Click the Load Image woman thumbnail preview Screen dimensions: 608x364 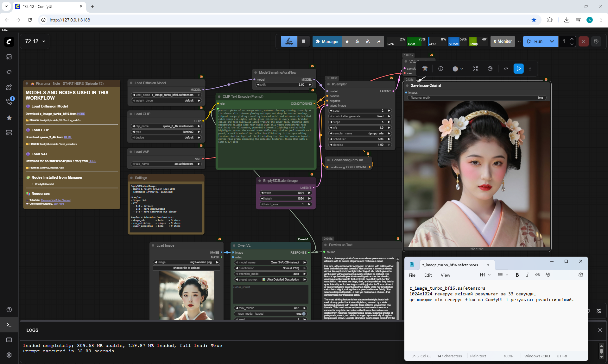coord(186,296)
